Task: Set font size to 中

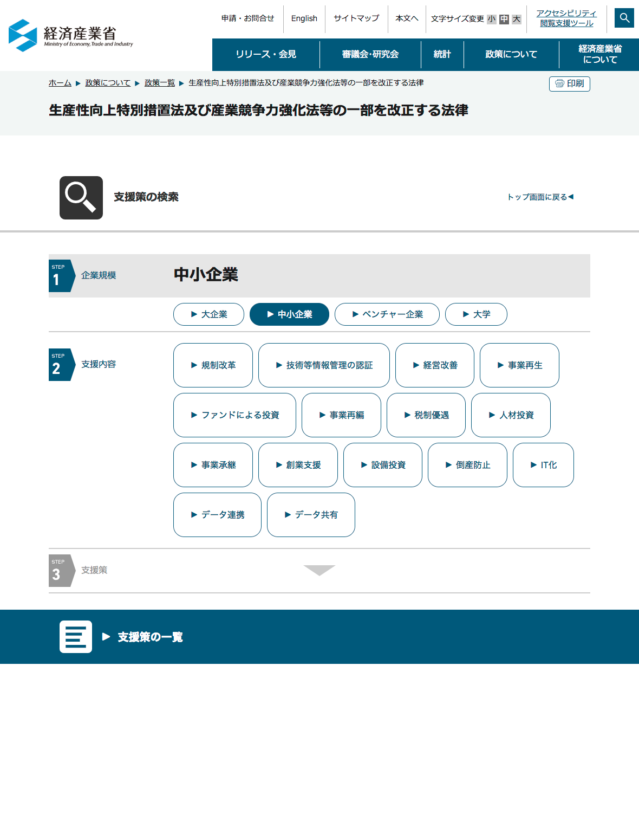Action: click(504, 19)
